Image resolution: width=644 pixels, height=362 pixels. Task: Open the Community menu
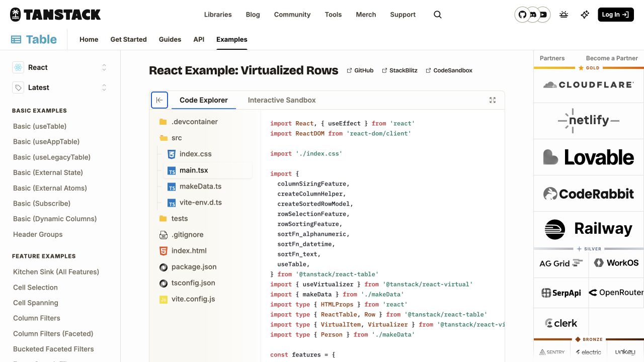292,15
